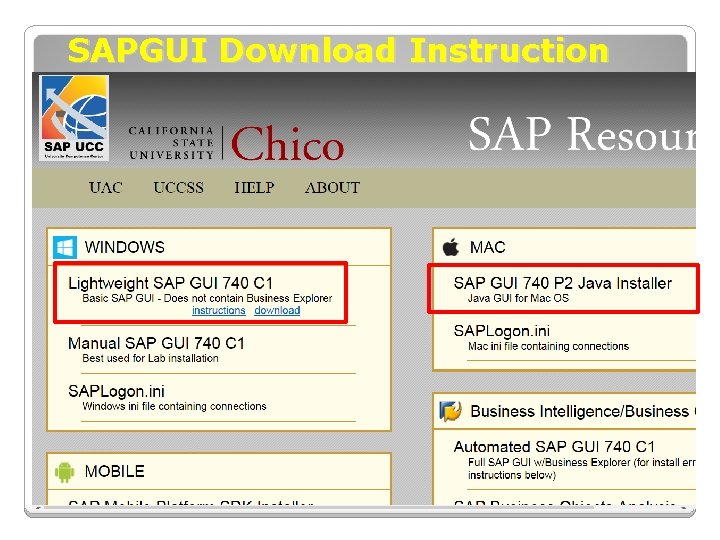Select the Windows SAPLogon.ini entry
The height and width of the screenshot is (540, 720).
pyautogui.click(x=116, y=391)
